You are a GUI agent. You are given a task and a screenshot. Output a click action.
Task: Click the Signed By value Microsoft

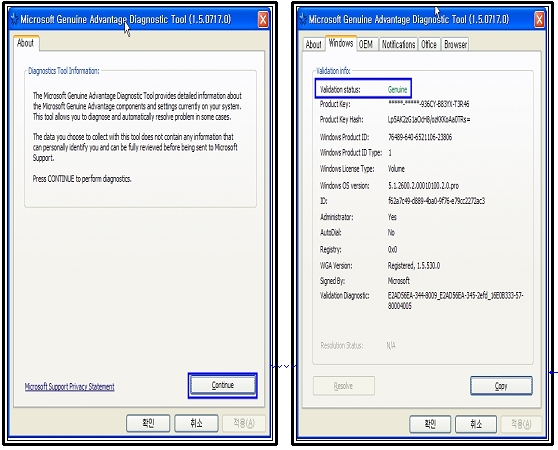[399, 281]
